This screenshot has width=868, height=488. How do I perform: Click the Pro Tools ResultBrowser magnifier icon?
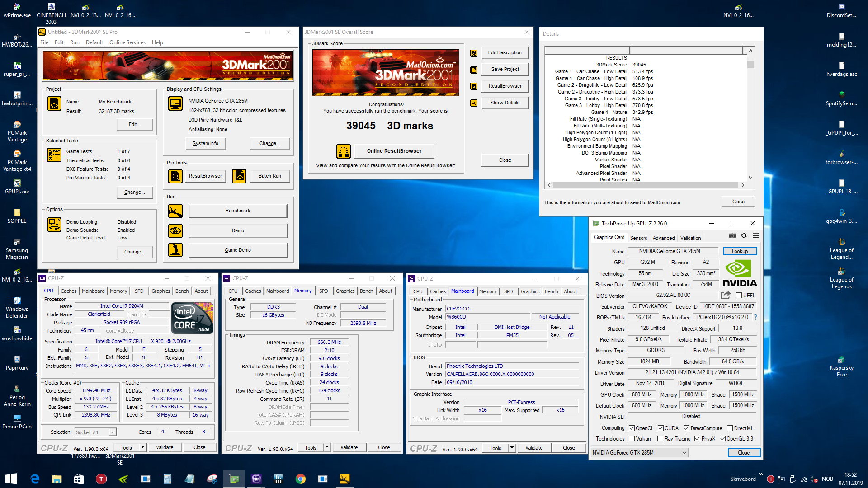coord(175,176)
